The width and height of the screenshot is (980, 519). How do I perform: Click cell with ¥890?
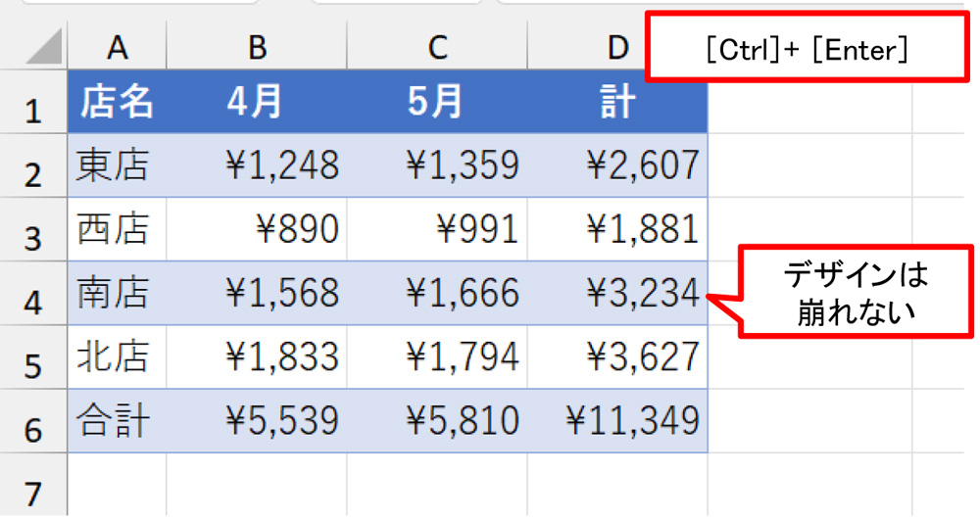[x=257, y=229]
